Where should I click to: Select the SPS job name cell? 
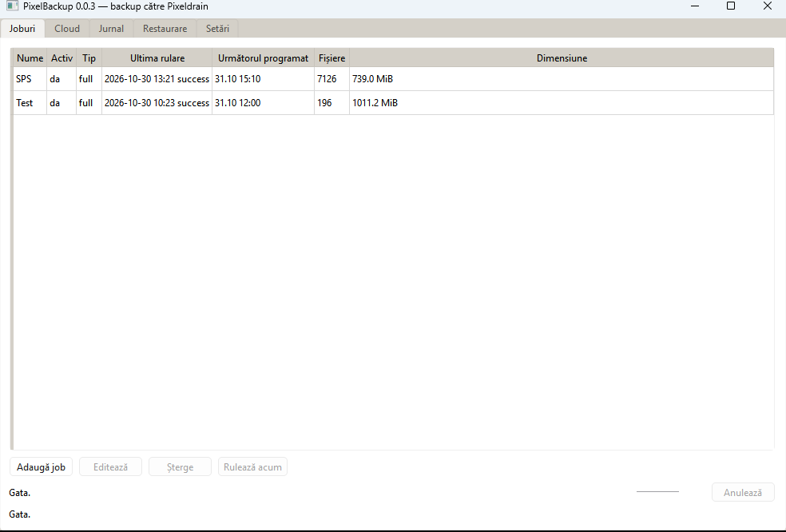(x=30, y=79)
